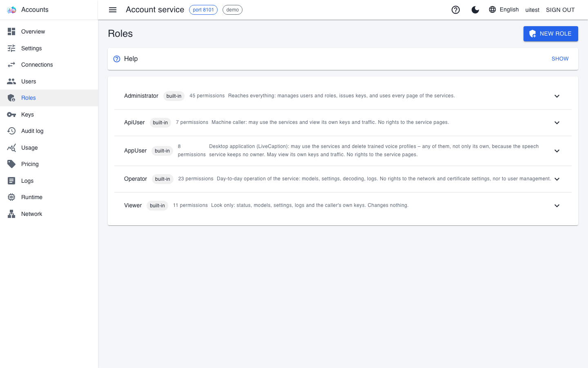The width and height of the screenshot is (588, 368).
Task: Expand the Viewer role chevron
Action: 557,206
